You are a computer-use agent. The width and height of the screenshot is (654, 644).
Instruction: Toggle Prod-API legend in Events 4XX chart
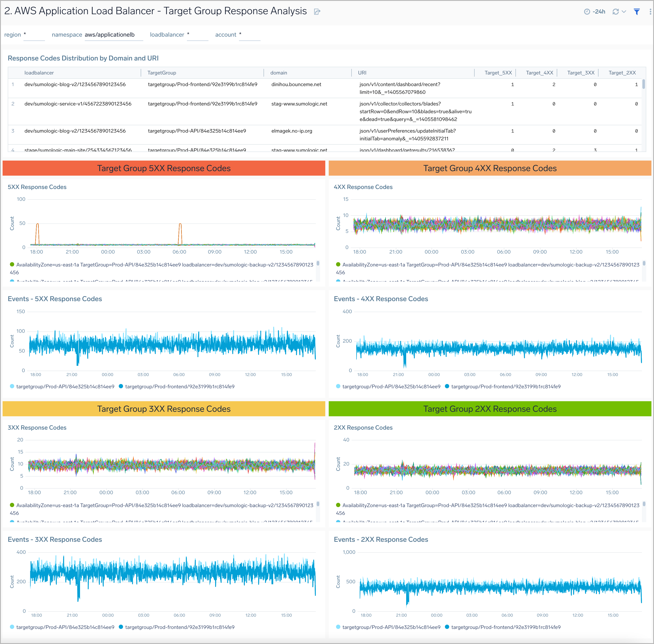pos(388,387)
